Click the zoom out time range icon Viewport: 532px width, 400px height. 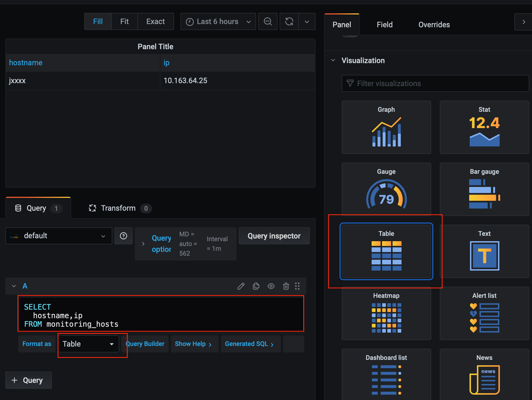[268, 21]
